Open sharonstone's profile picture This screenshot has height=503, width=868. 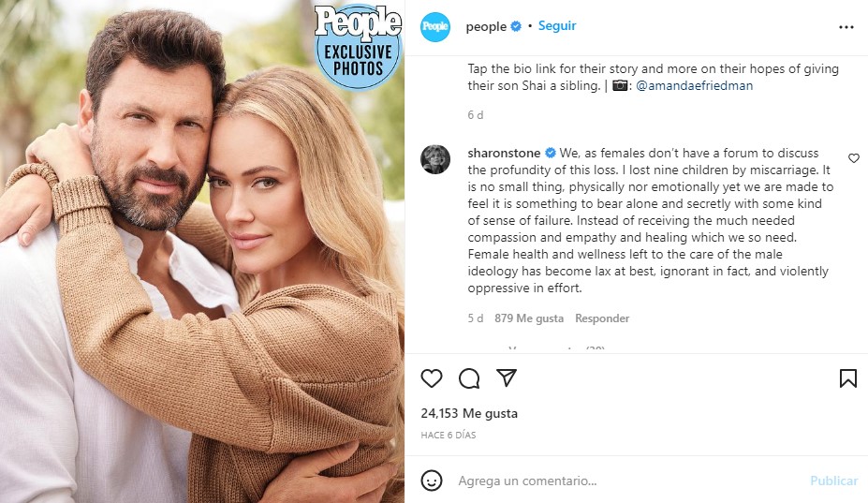(435, 159)
